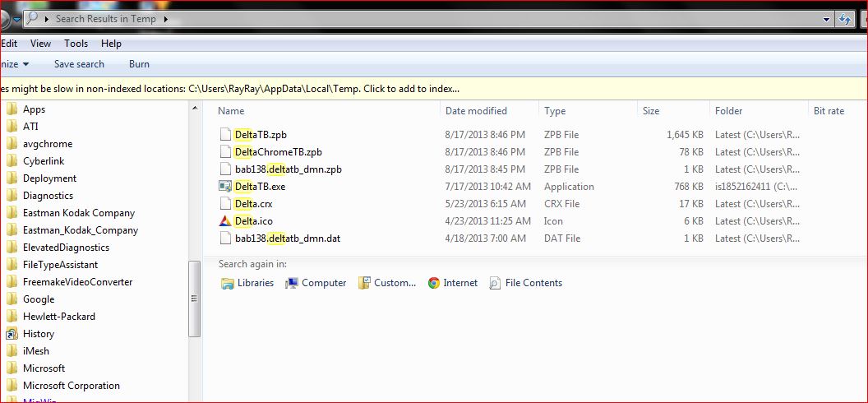Viewport: 868px width, 403px height.
Task: Click the 1,645 KB size cell
Action: (x=685, y=135)
